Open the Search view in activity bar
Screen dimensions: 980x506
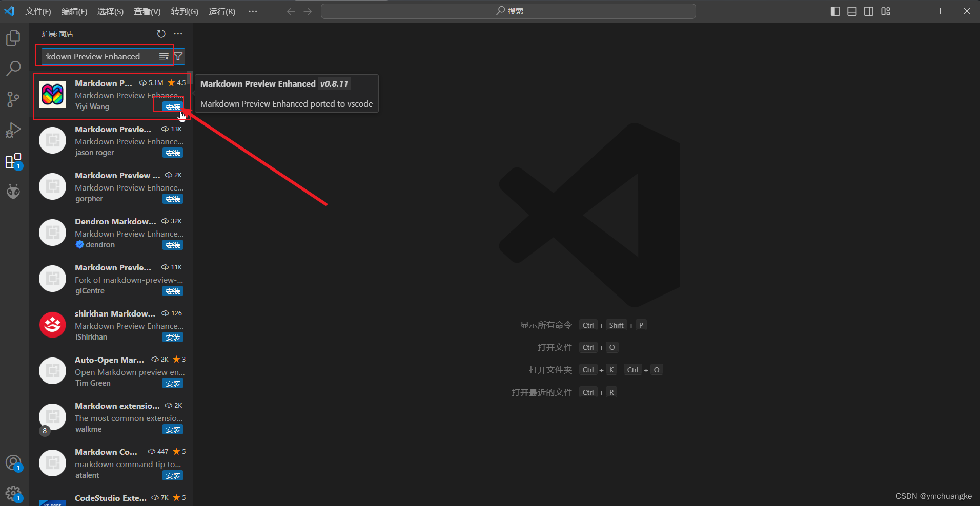[13, 69]
